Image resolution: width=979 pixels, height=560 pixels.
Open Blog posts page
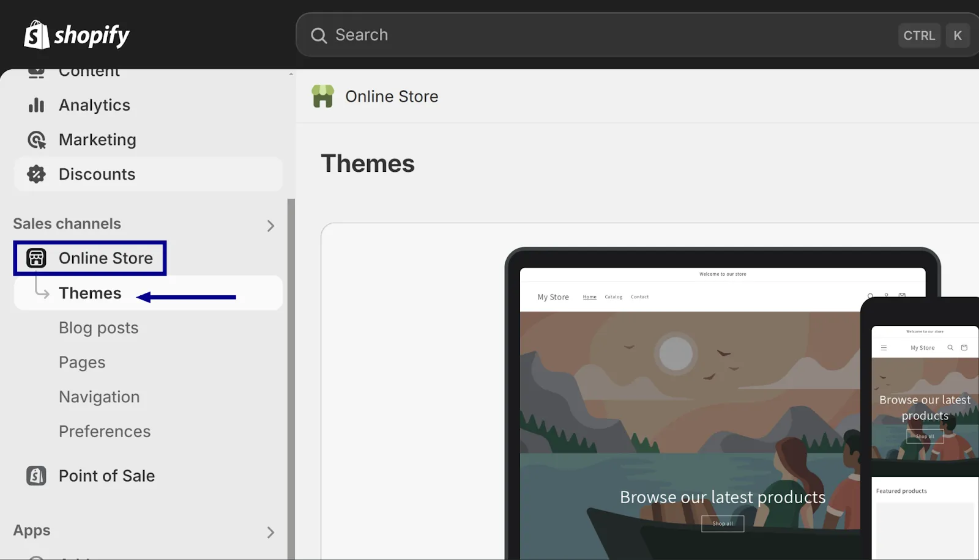click(x=99, y=328)
